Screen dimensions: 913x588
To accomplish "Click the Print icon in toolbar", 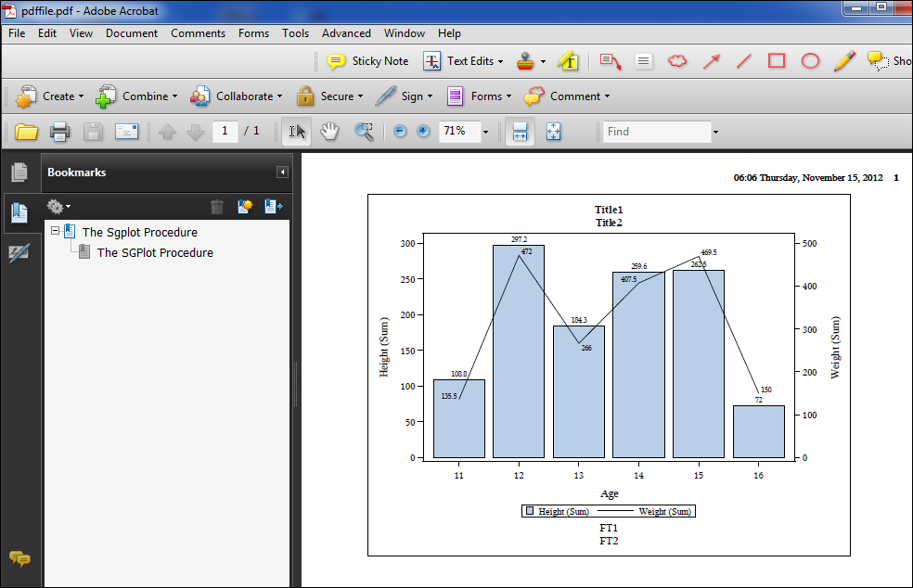I will coord(60,132).
